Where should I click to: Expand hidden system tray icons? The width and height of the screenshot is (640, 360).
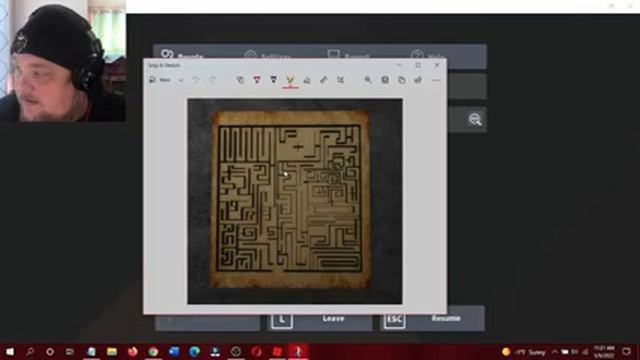click(555, 352)
